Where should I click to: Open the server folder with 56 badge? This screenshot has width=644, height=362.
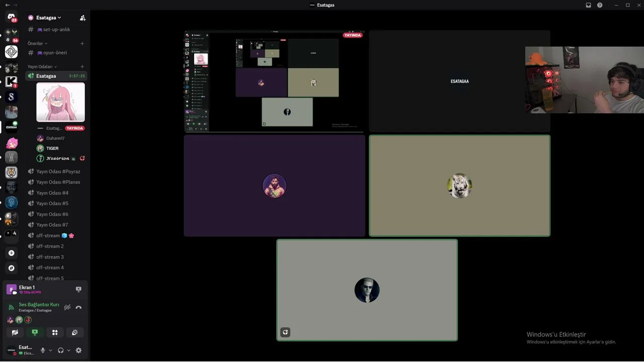pos(11,35)
